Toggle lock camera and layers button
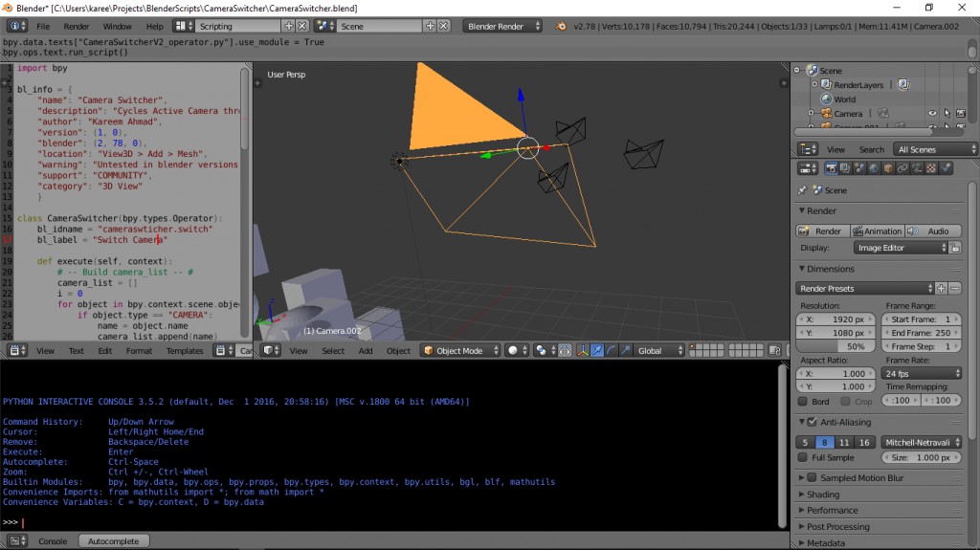 (775, 351)
